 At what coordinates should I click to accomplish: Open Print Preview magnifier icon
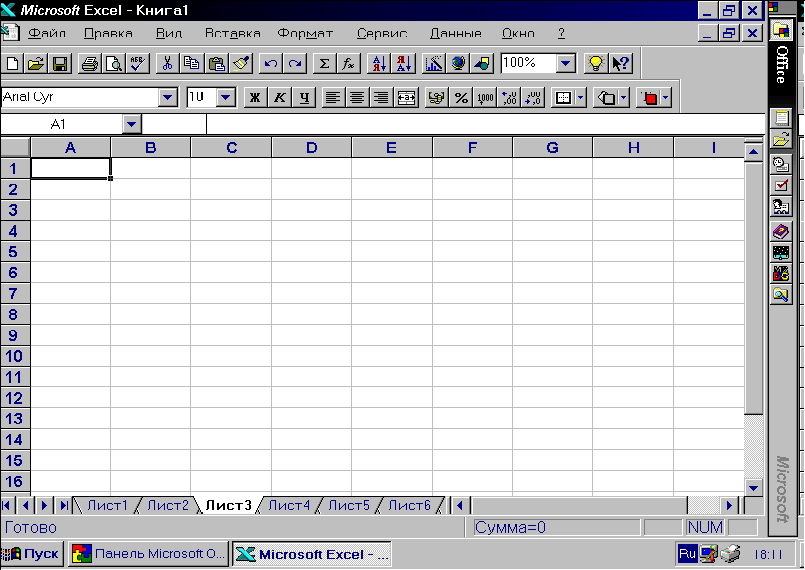pyautogui.click(x=113, y=64)
